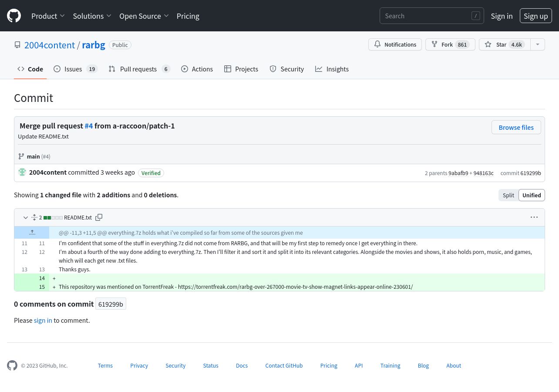Click the repository icon next to 2004content
The height and width of the screenshot is (392, 559).
[17, 45]
